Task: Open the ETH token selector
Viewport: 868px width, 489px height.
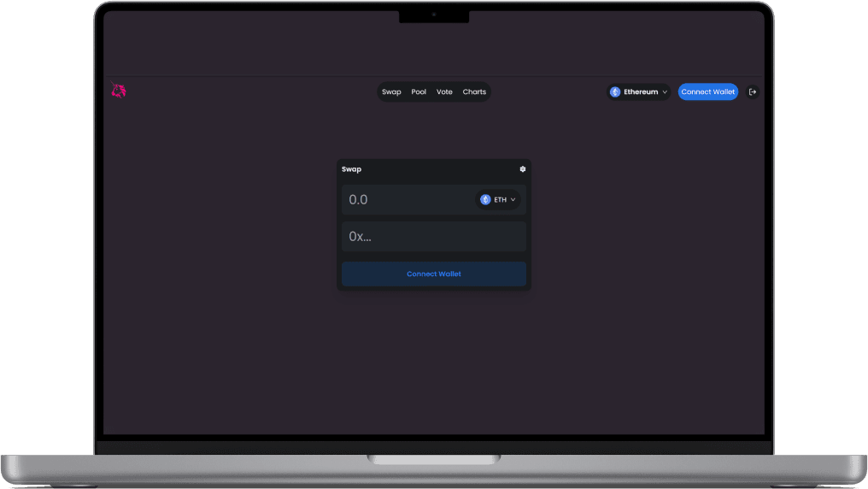Action: point(499,200)
